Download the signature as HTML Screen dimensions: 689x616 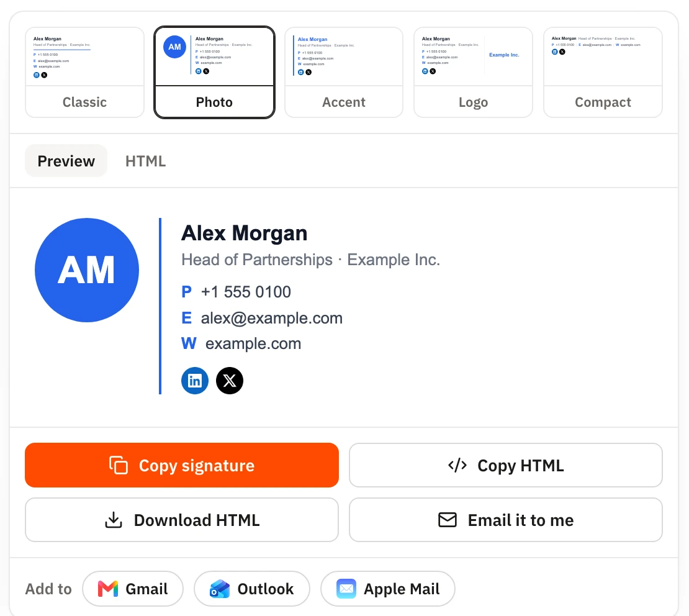click(182, 520)
